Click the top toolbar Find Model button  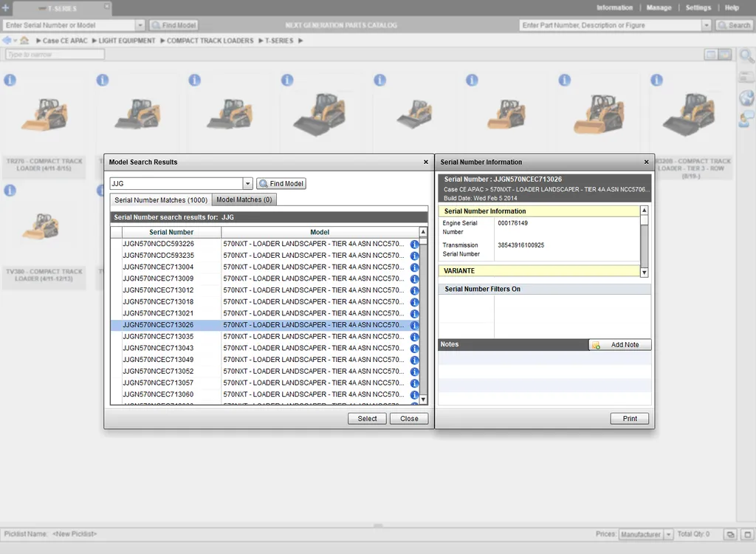pos(173,25)
